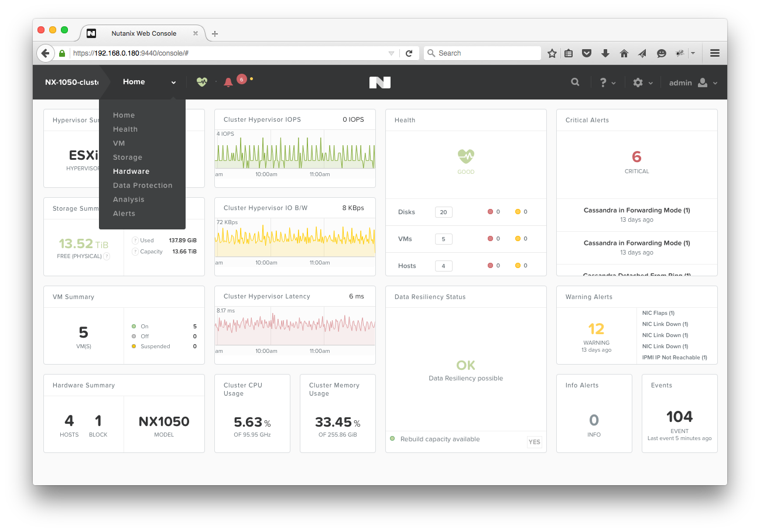Open the alerts bell icon
Screen dimensions: 760x532
point(228,83)
